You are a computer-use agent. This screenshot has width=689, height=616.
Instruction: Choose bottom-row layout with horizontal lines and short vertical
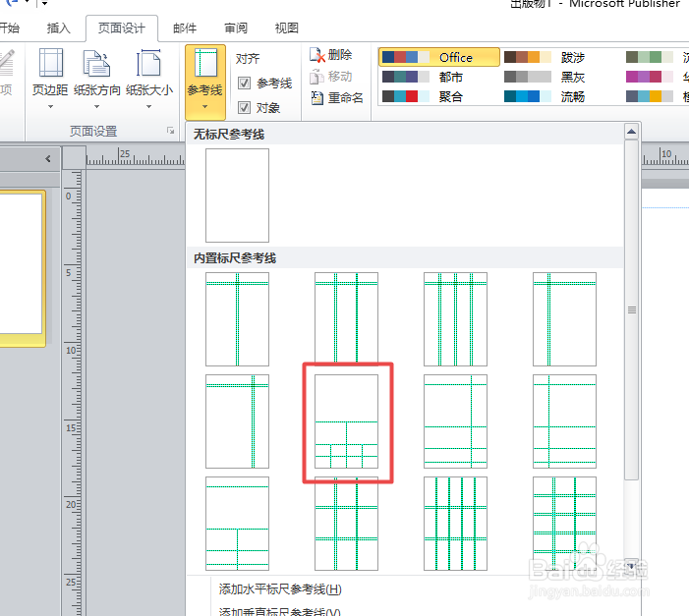(x=237, y=524)
